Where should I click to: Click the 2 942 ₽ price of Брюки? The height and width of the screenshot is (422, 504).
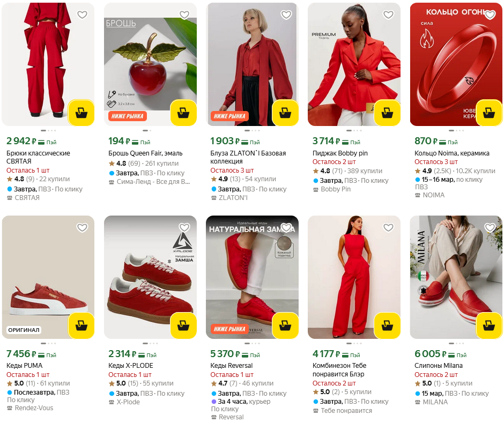[x=21, y=141]
